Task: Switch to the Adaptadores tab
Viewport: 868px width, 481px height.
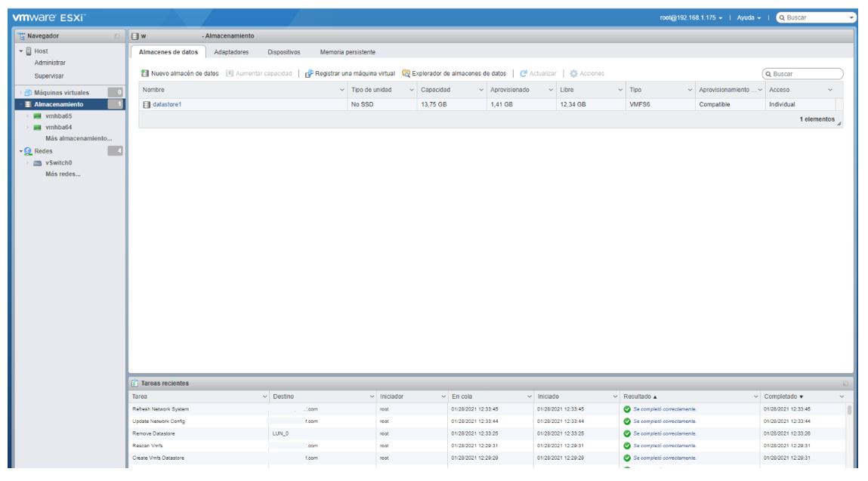Action: point(231,52)
